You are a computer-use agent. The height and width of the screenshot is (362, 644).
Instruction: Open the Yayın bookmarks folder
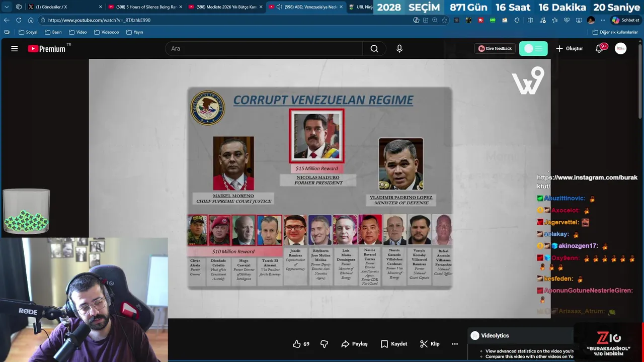point(134,32)
